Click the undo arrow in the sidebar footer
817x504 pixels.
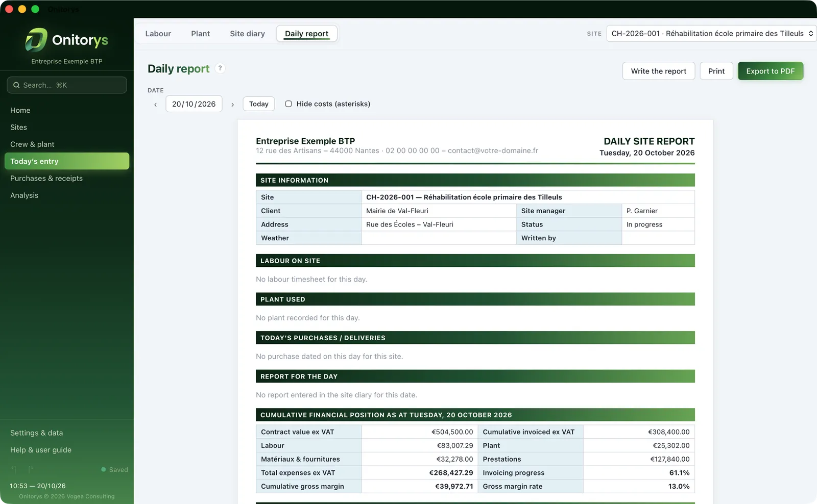14,469
